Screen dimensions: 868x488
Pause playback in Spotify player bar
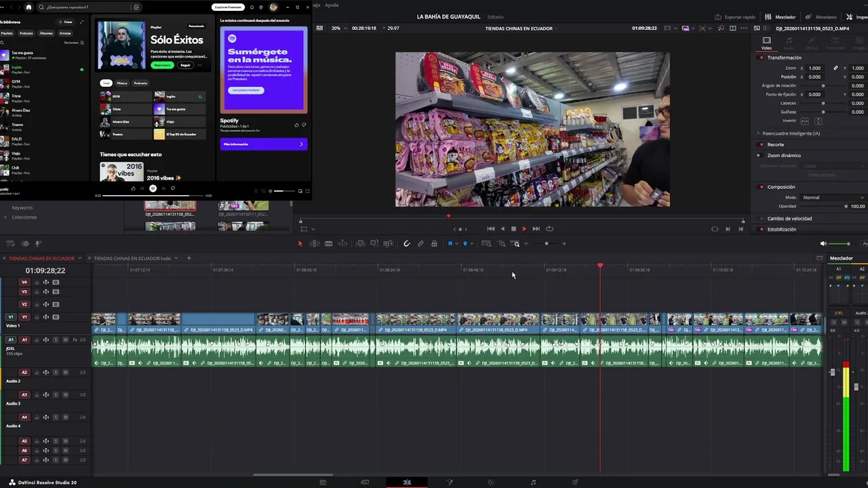pyautogui.click(x=153, y=188)
